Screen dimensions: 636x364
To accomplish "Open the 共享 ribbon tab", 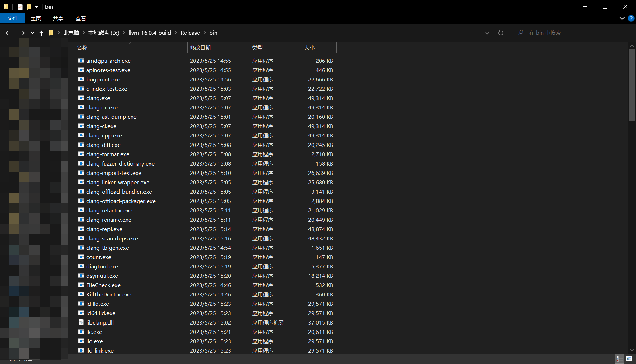I will [x=58, y=18].
